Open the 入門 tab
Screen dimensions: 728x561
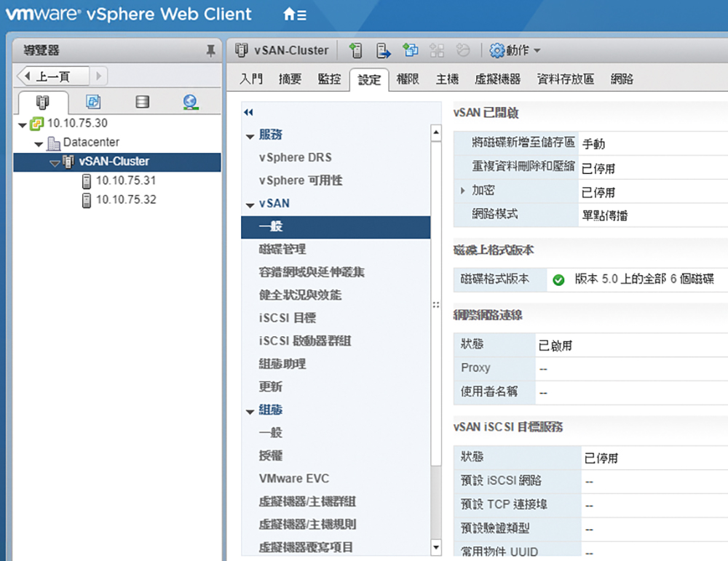coord(251,79)
